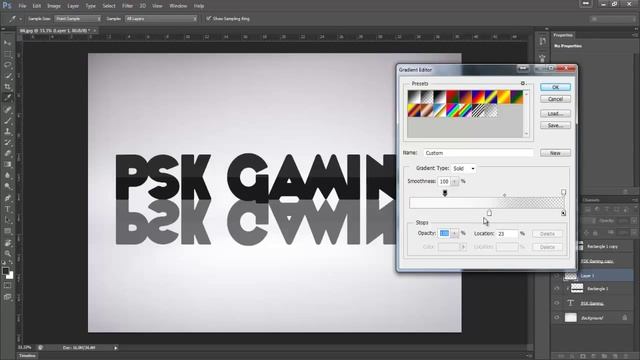Open the Sample All Layers dropdown
640x360 pixels.
pos(161,19)
